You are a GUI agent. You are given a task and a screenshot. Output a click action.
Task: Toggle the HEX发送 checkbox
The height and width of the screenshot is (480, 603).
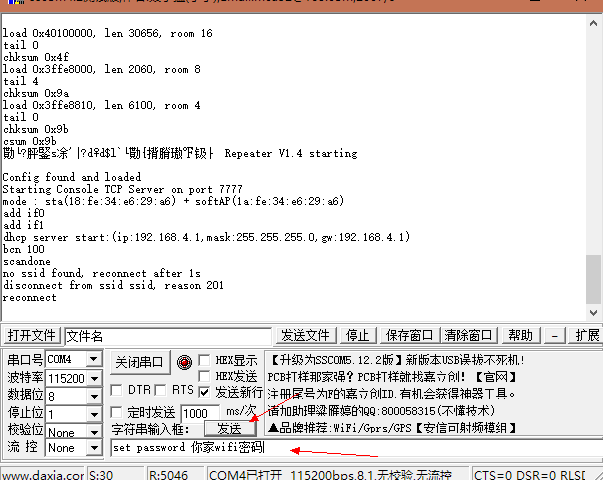[204, 376]
